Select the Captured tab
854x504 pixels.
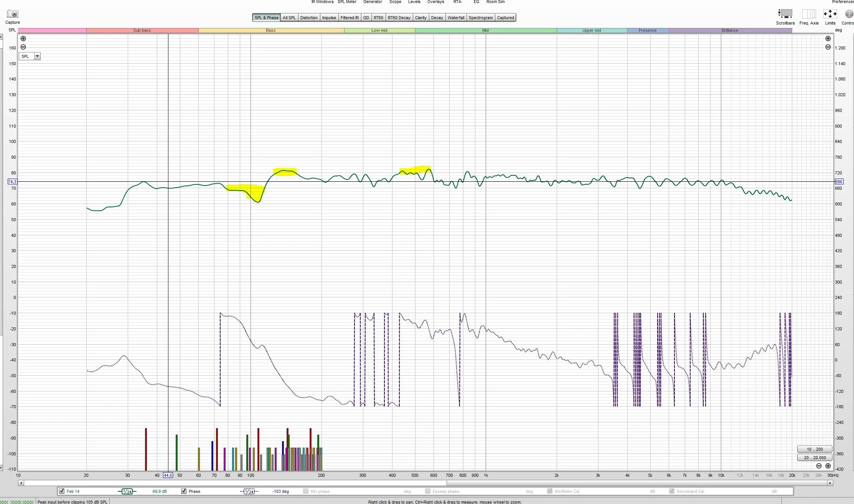505,18
